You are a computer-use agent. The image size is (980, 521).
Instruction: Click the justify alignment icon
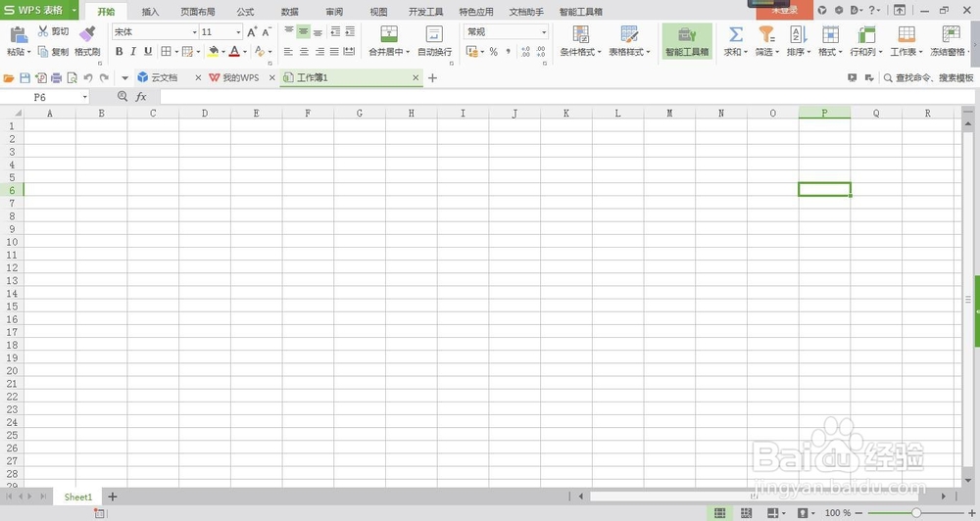(334, 52)
